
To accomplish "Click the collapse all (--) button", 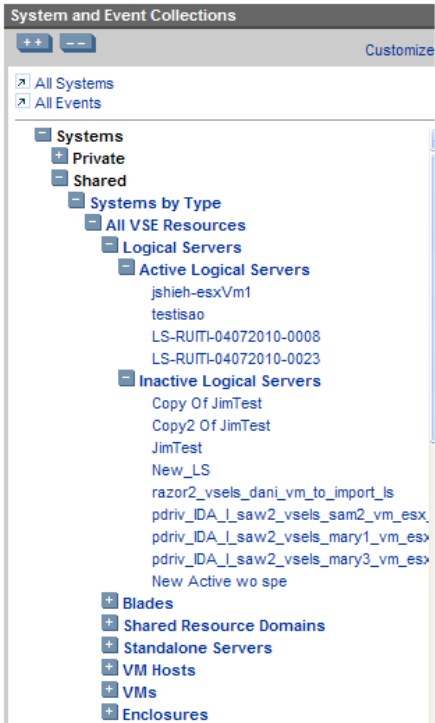I will 77,43.
